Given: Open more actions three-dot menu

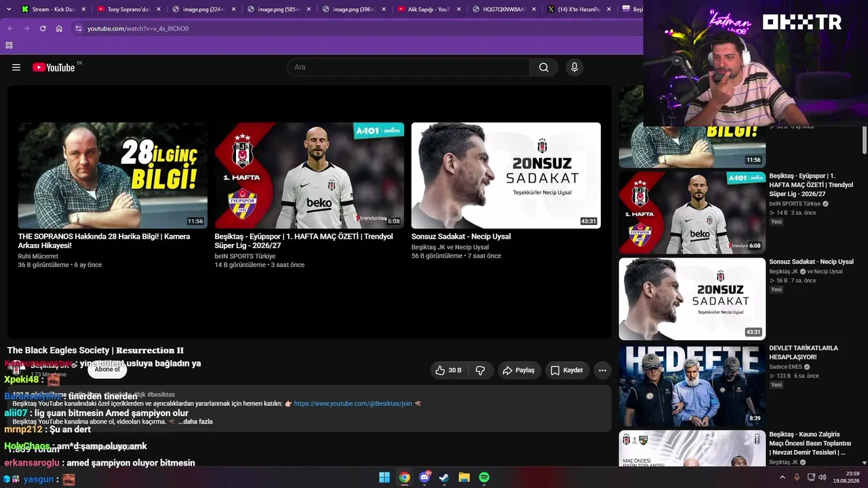Looking at the screenshot, I should point(602,370).
